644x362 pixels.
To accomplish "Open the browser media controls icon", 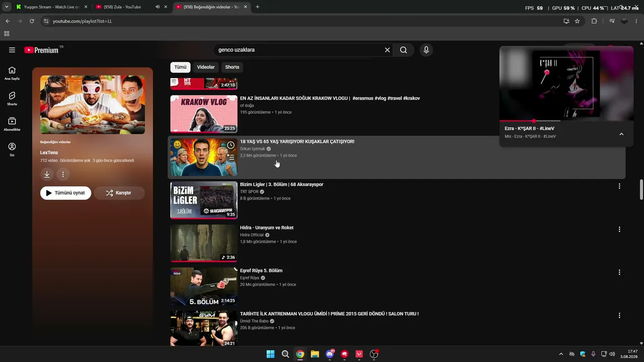I will click(x=612, y=21).
